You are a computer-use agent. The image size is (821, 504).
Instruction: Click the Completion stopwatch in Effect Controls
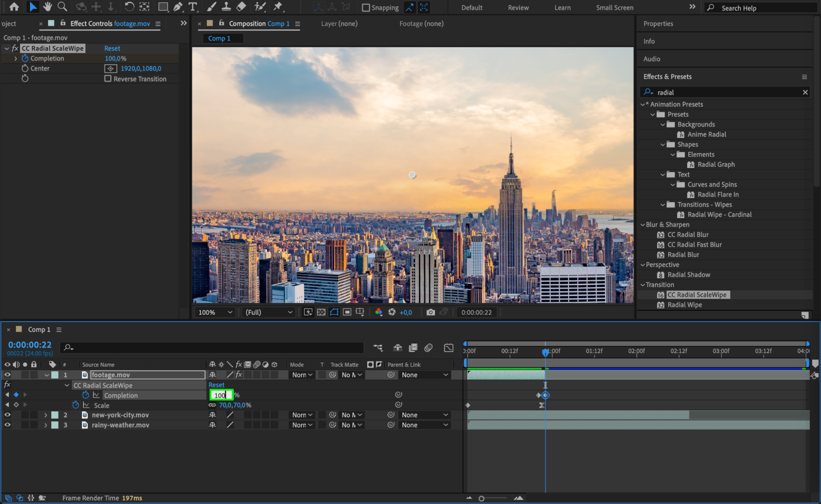(25, 58)
